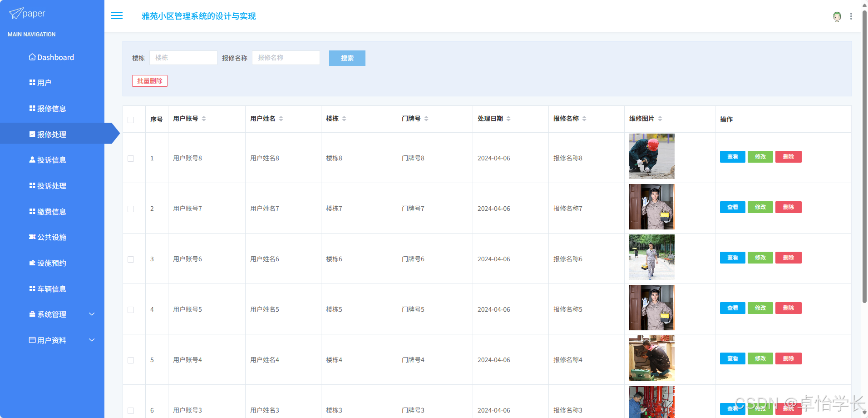Click 修改 for row 用户账号7

pyautogui.click(x=760, y=207)
